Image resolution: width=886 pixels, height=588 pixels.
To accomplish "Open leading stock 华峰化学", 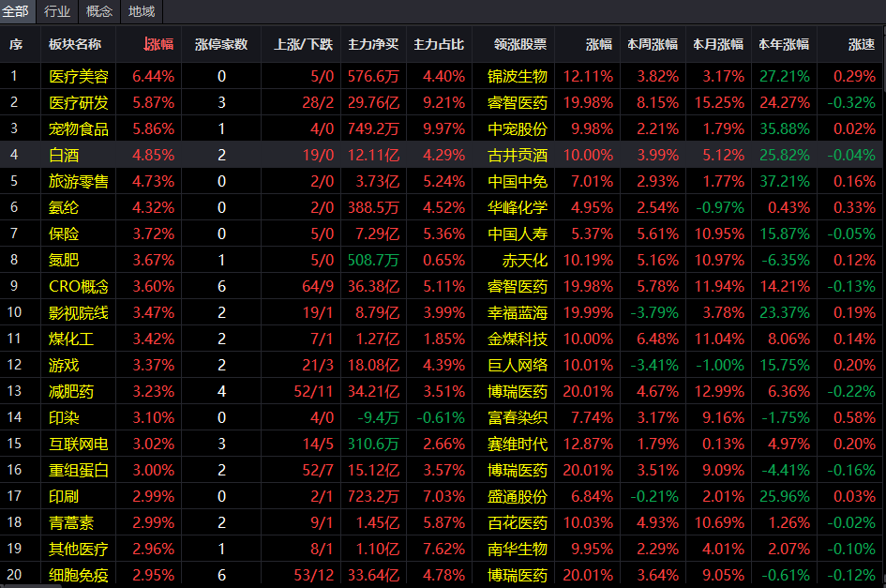I will [518, 207].
